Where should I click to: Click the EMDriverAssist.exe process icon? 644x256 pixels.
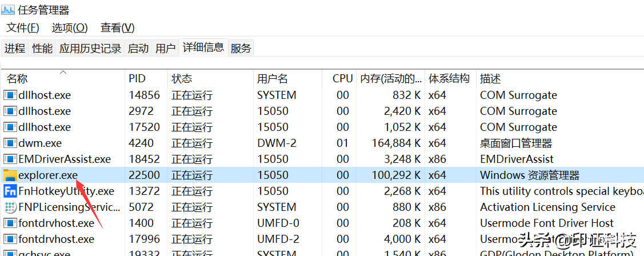point(10,159)
